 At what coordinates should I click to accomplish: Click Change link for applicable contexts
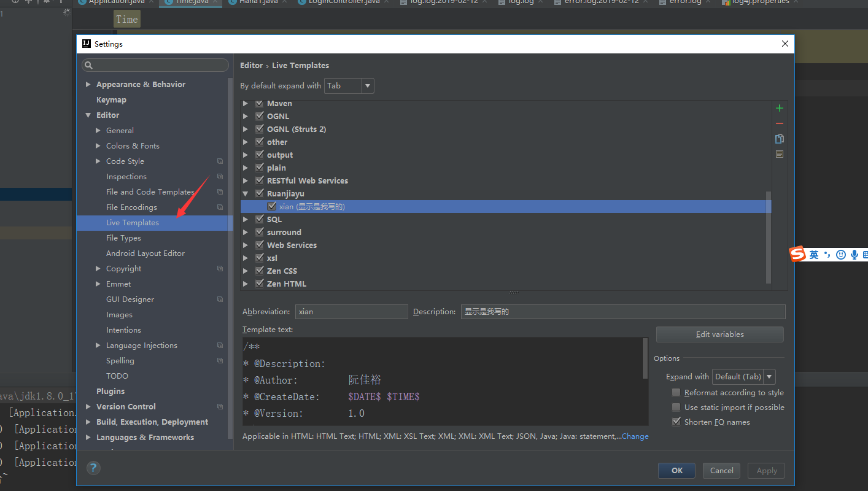(x=635, y=436)
